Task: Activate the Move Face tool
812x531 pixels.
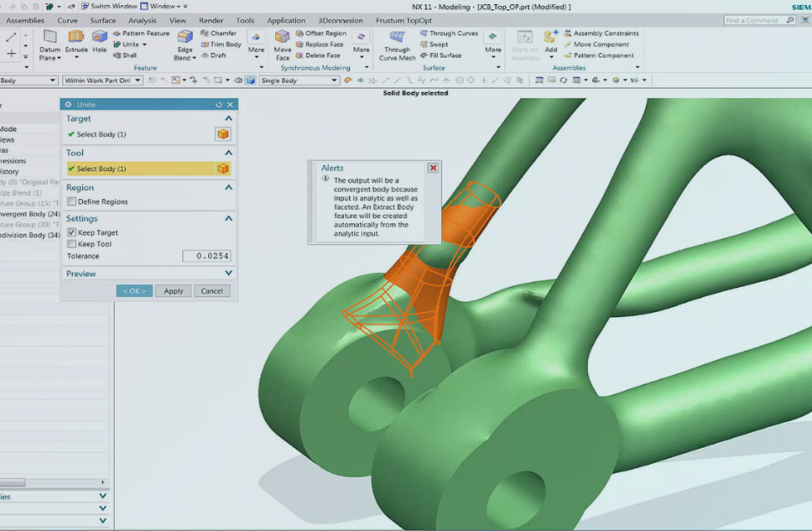Action: (x=282, y=45)
